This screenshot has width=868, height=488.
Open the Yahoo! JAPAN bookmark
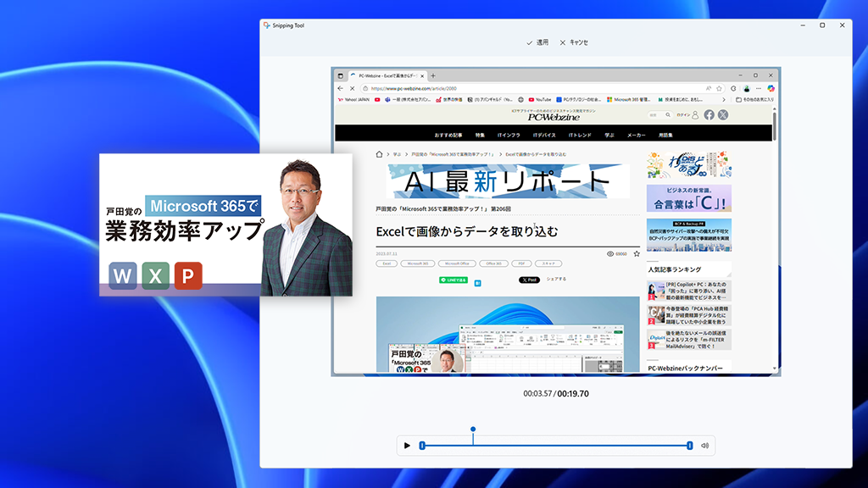pyautogui.click(x=353, y=100)
